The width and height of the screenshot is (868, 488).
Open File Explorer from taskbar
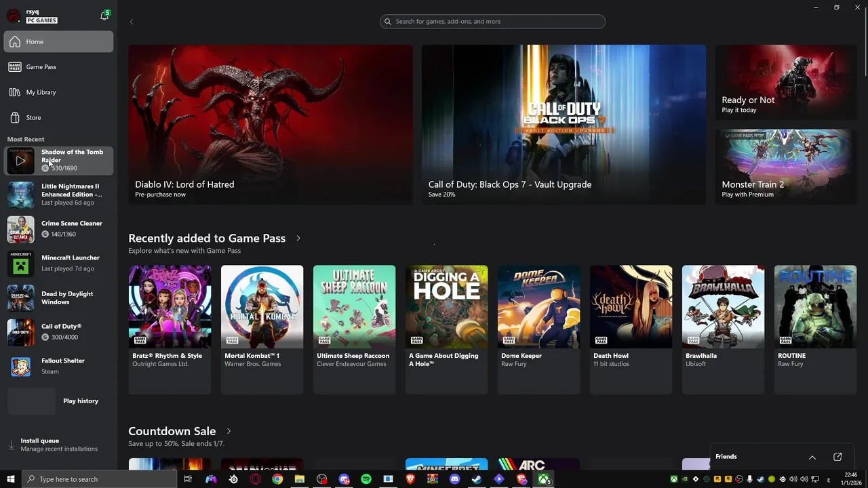point(300,479)
